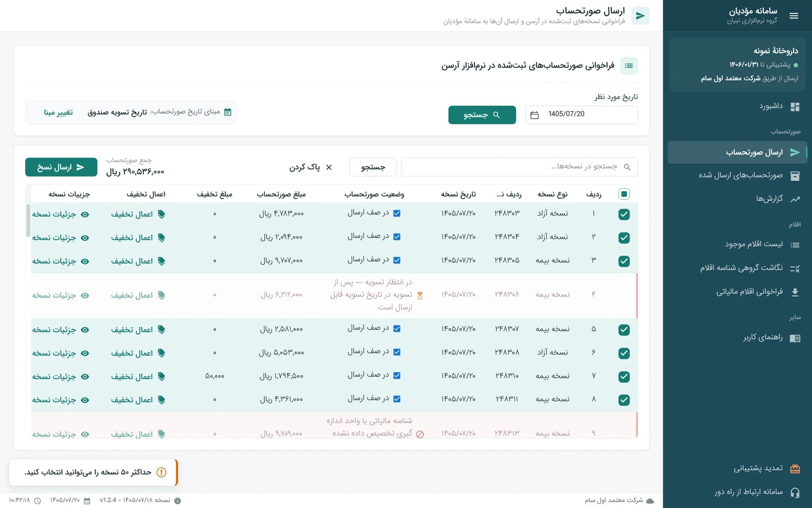The image size is (812, 508).
Task: Click the پاک کردن clear button
Action: [x=310, y=167]
